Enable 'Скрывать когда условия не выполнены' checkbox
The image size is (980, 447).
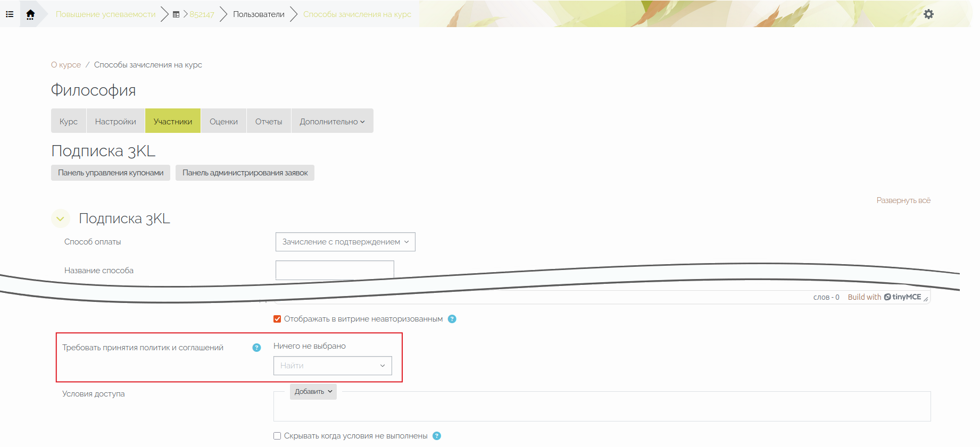click(x=277, y=436)
